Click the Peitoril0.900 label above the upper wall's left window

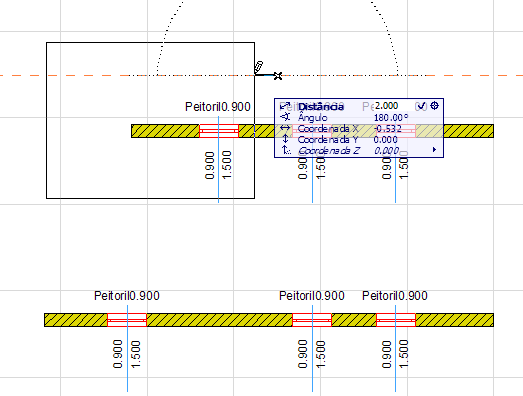point(218,107)
